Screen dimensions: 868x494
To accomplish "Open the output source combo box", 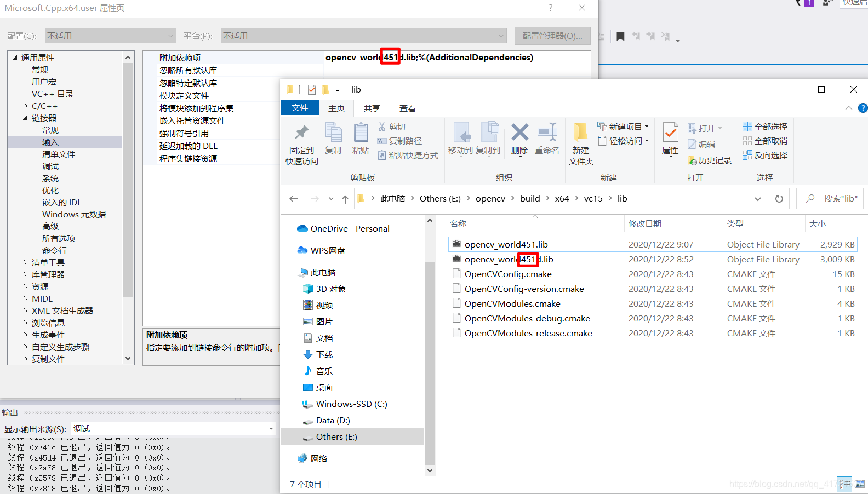I will (173, 429).
